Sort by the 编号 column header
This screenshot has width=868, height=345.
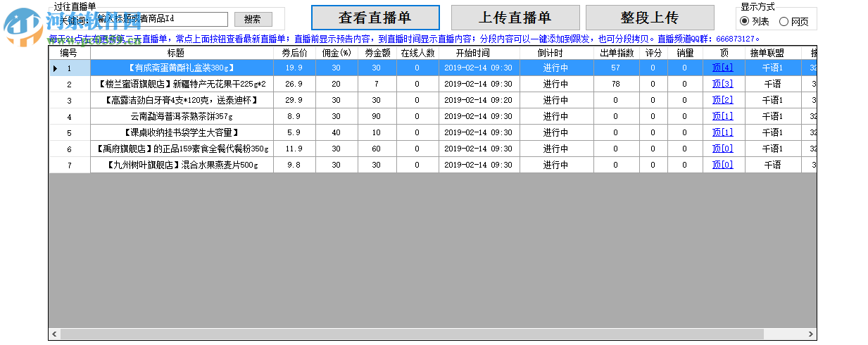(69, 53)
